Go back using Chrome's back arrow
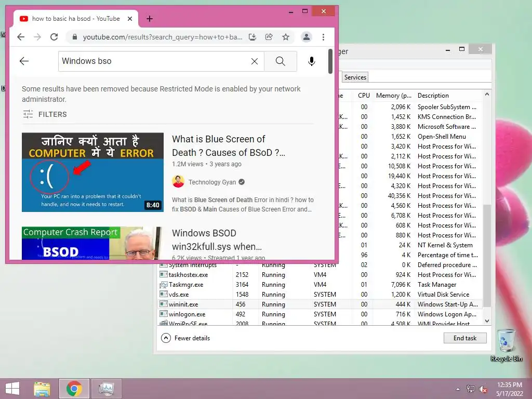 pos(21,37)
